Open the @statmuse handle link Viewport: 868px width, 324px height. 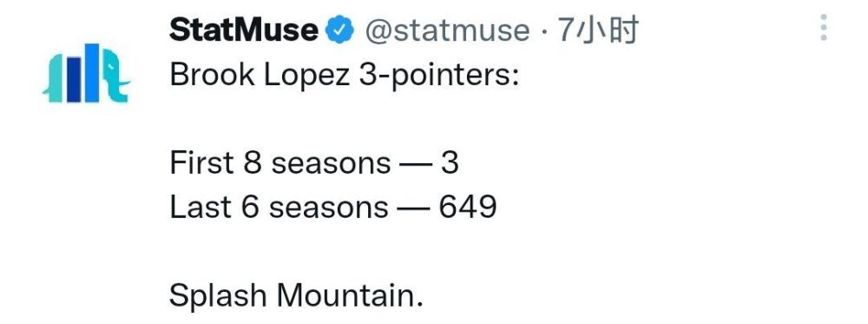(x=447, y=30)
